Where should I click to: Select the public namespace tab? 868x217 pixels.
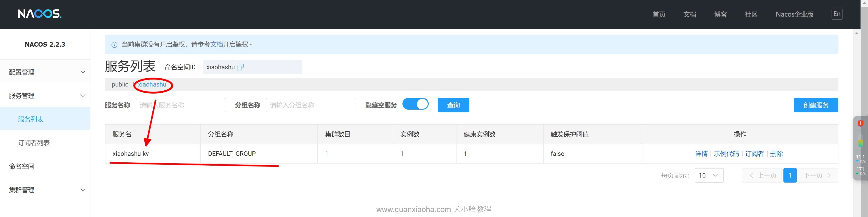120,84
